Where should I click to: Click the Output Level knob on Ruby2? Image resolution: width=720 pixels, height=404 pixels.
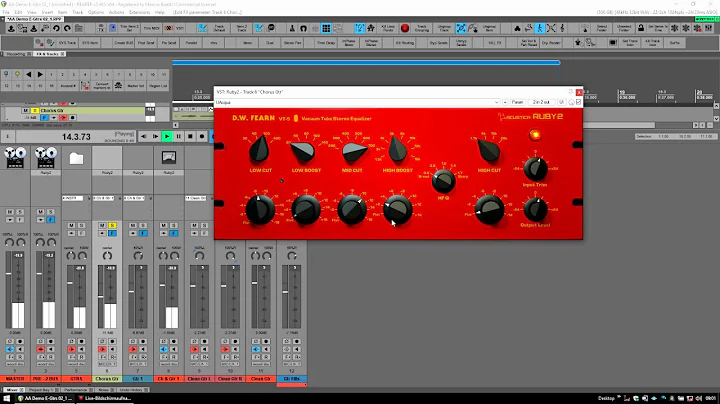(x=535, y=209)
